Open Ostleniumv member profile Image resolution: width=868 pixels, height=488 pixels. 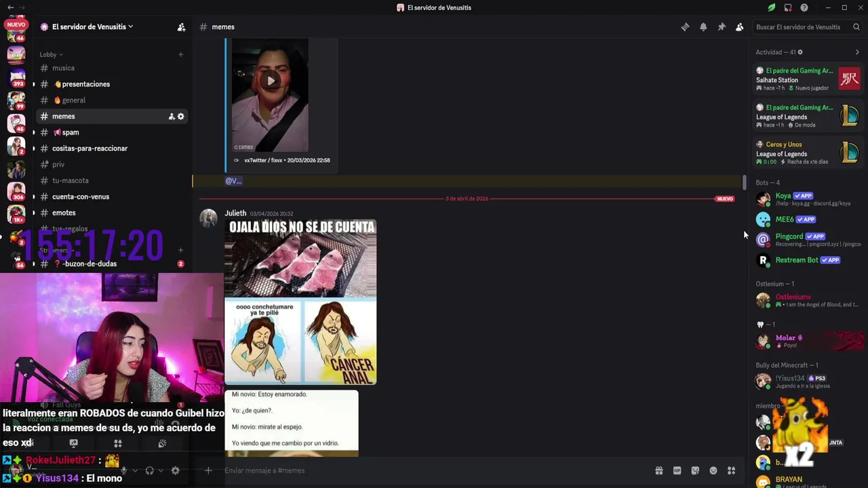pos(808,300)
